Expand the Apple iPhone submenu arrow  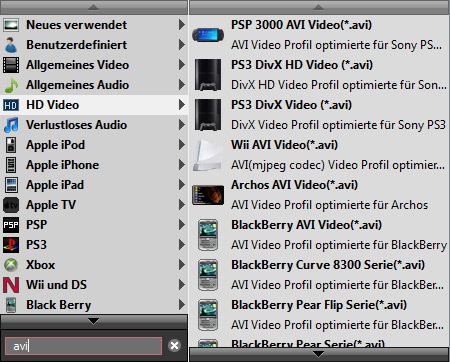[182, 165]
